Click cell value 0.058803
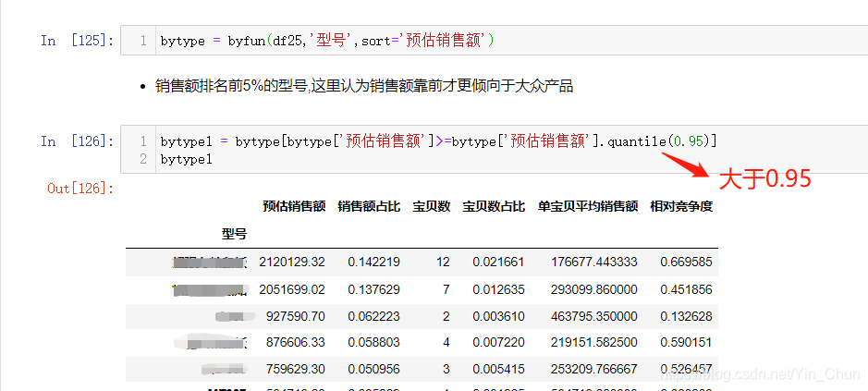 (373, 343)
